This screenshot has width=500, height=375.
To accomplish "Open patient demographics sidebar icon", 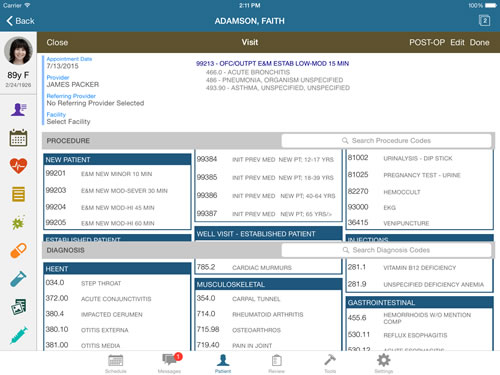I will [18, 109].
